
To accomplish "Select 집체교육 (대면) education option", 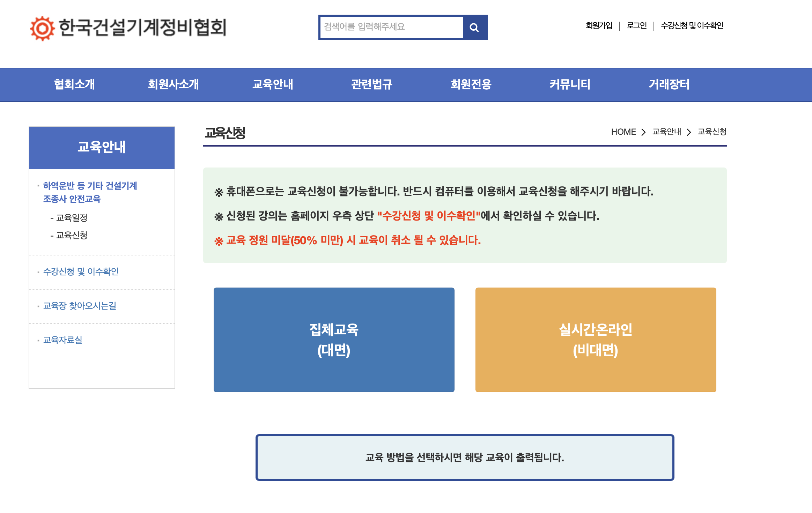I will pos(334,340).
